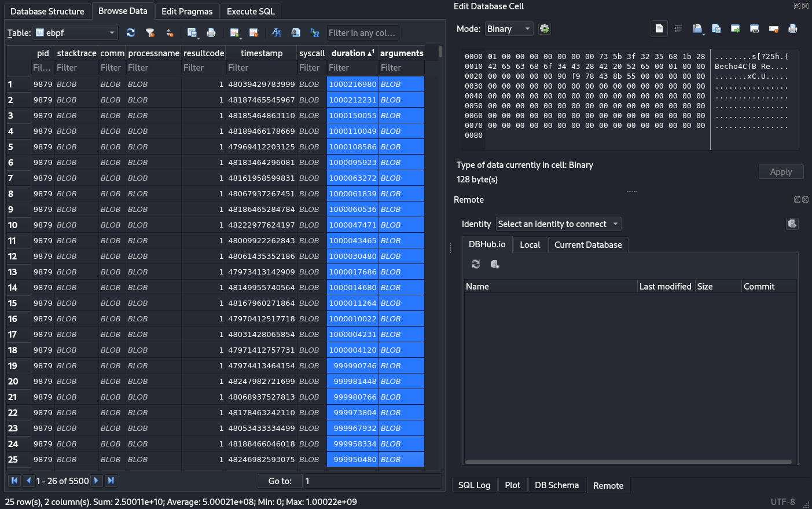The width and height of the screenshot is (812, 509).
Task: Clone a database from DBHub.io icon
Action: click(495, 264)
